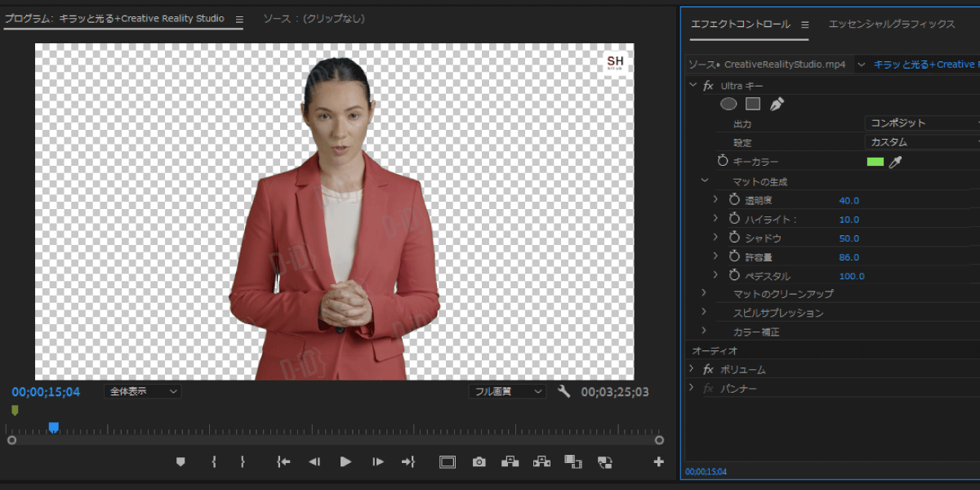Toggle animation stopwatch for ペデスタル
The height and width of the screenshot is (490, 980).
pyautogui.click(x=734, y=276)
